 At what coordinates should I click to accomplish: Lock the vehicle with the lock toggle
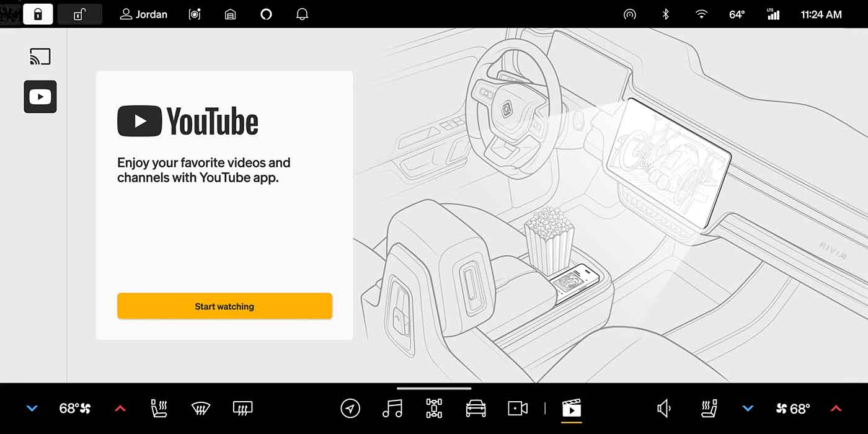[x=38, y=14]
